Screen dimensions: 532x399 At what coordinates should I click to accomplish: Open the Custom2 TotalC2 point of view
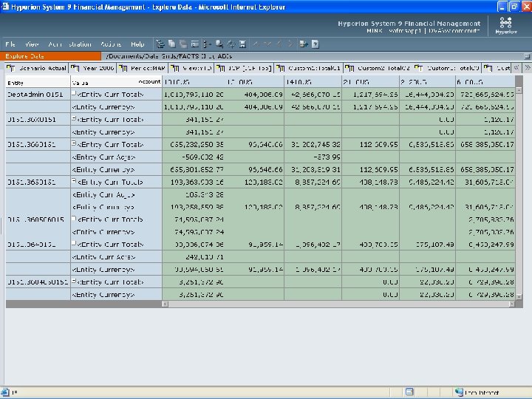click(x=383, y=68)
